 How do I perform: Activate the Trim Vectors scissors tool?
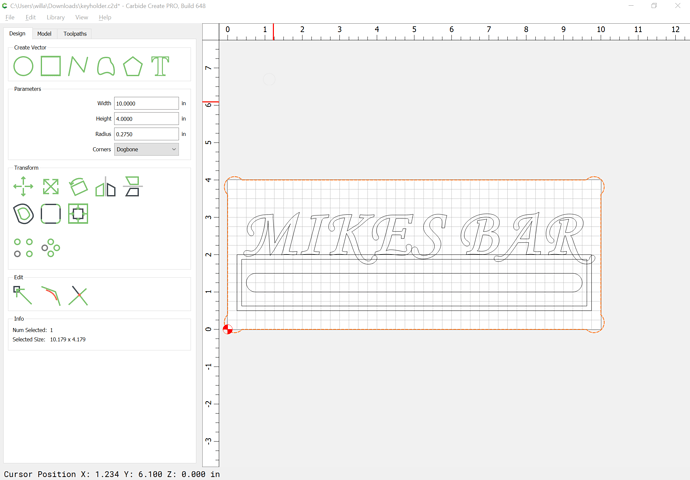coord(78,295)
